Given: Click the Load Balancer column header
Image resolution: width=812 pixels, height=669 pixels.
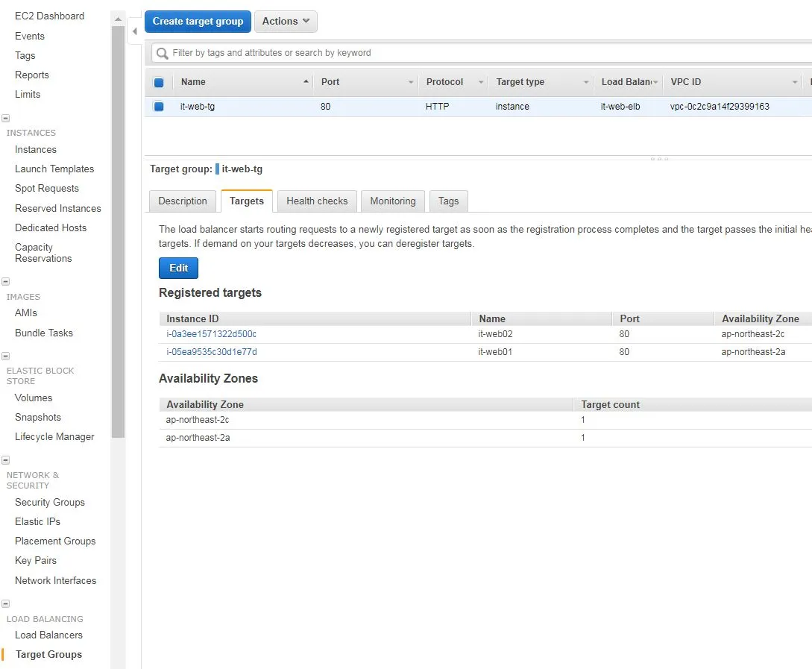Looking at the screenshot, I should [x=626, y=82].
